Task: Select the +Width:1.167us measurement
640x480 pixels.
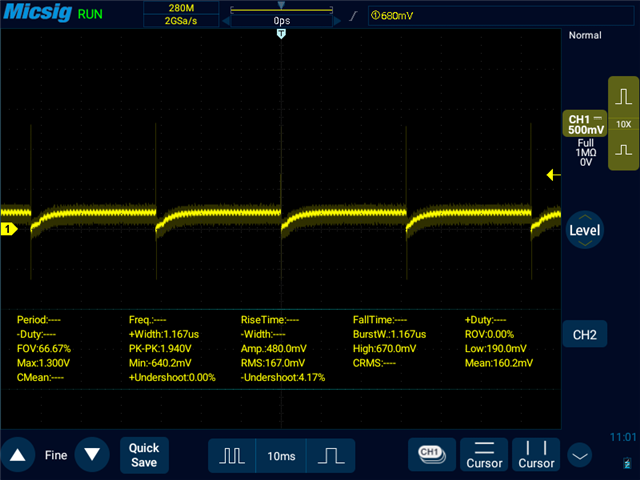Action: click(x=164, y=334)
